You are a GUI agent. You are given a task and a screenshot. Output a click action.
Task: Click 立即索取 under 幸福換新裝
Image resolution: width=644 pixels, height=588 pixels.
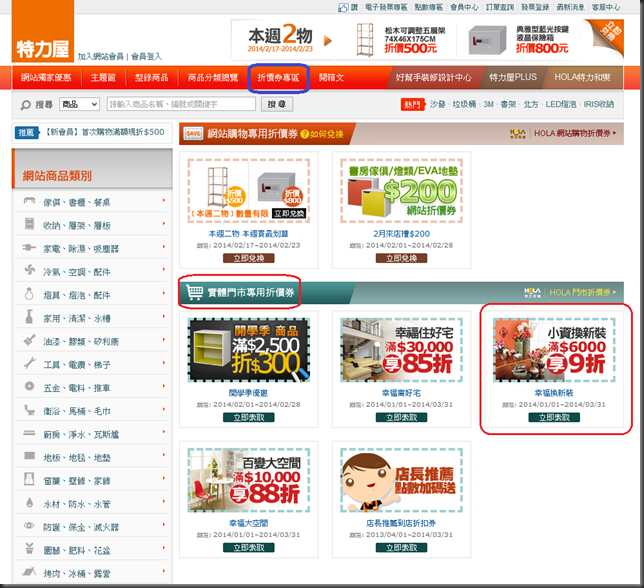click(x=554, y=418)
